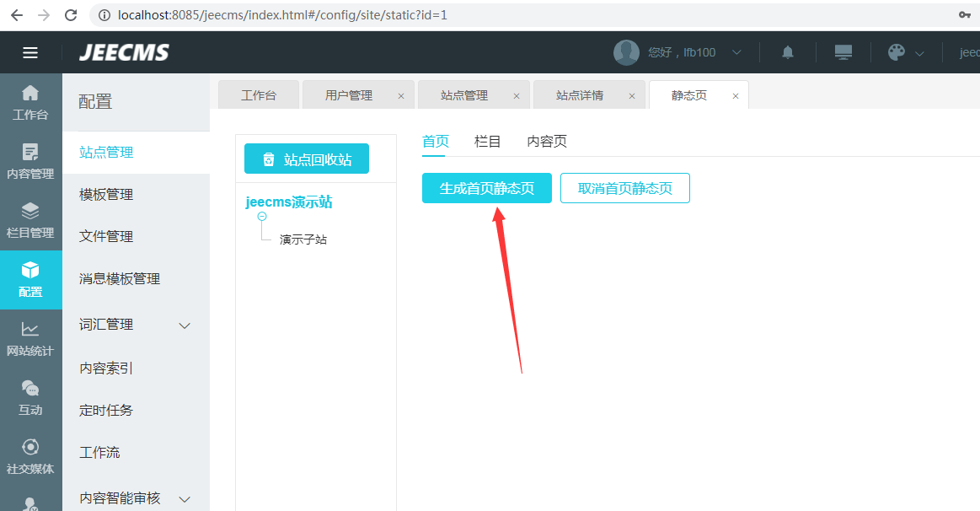The image size is (980, 511).
Task: Switch to 工作台 page tab
Action: point(258,95)
